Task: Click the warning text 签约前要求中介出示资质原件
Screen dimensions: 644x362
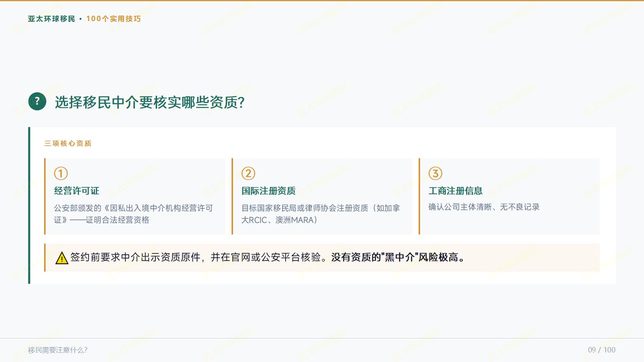Action: point(135,257)
